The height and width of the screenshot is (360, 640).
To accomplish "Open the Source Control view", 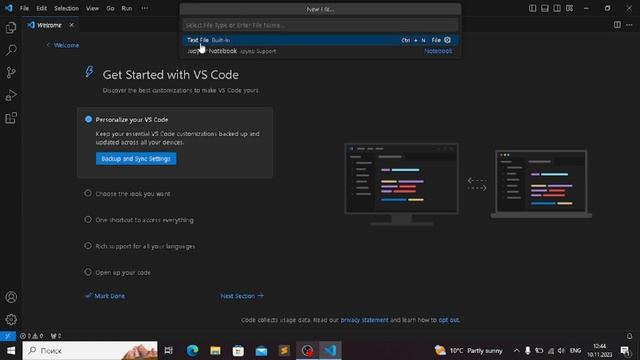I will (x=11, y=73).
